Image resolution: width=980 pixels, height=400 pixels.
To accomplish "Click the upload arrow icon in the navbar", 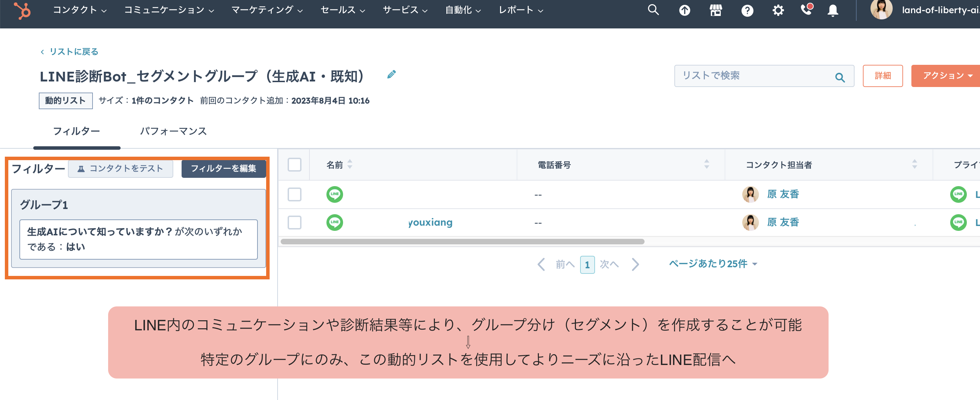I will point(684,10).
